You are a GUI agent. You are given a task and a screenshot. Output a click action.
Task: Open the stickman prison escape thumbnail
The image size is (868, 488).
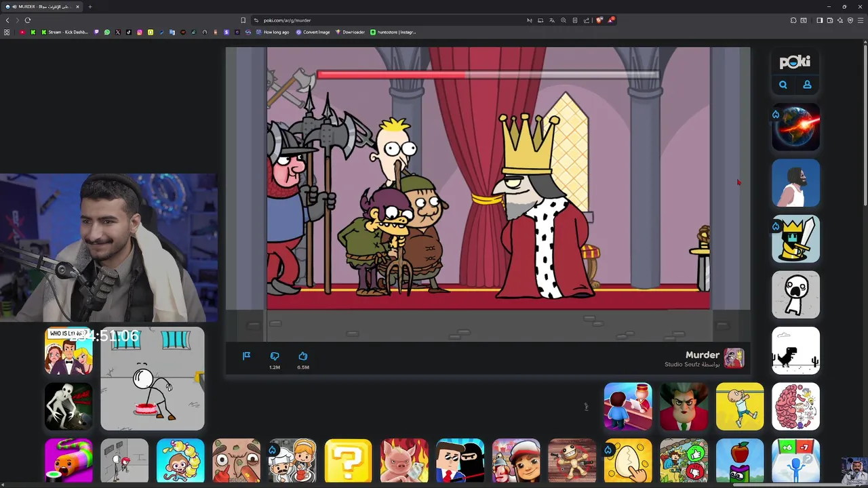click(x=125, y=461)
